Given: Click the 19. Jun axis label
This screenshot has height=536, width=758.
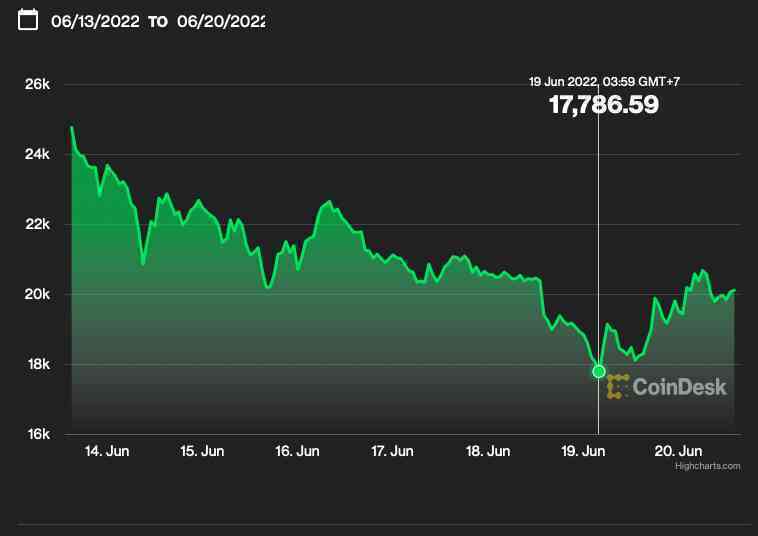Looking at the screenshot, I should (583, 451).
